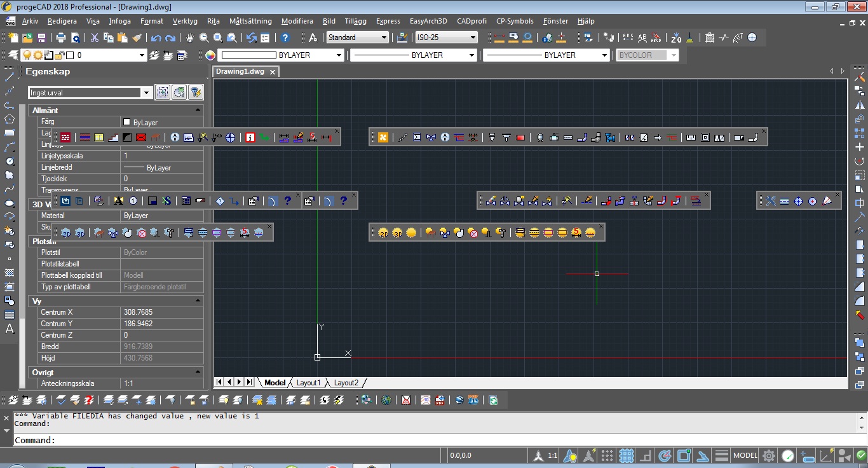The height and width of the screenshot is (468, 868).
Task: Select the Line tool in the left toolbar
Action: (10, 77)
